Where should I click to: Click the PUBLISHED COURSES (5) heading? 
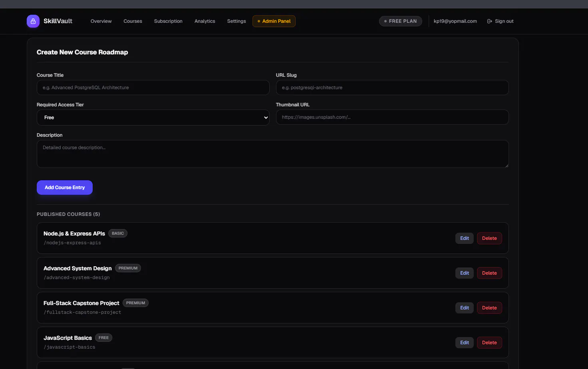[68, 214]
